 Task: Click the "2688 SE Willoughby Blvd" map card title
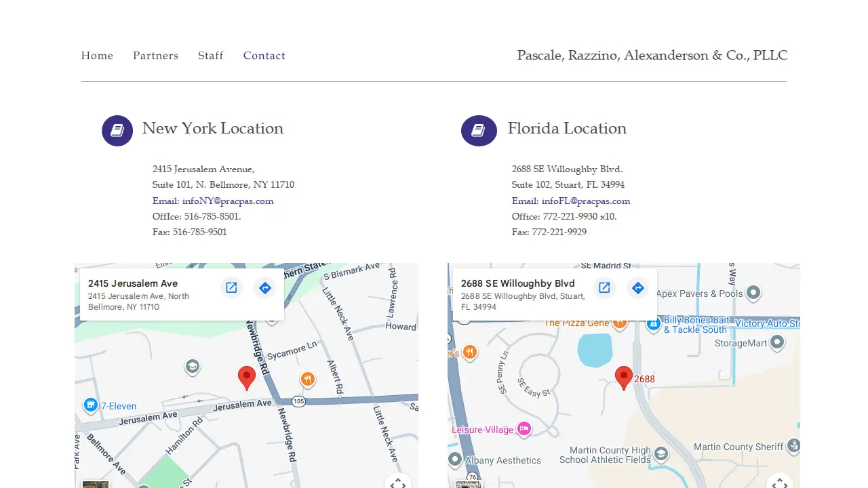(518, 283)
